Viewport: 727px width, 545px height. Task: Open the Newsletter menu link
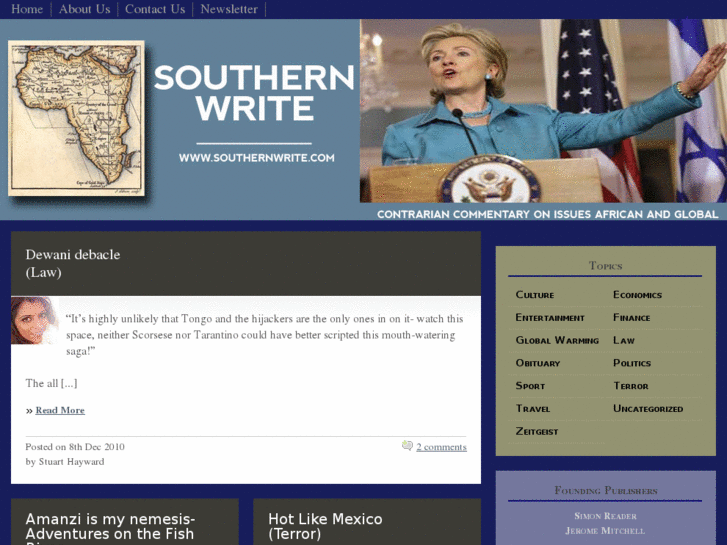point(229,9)
